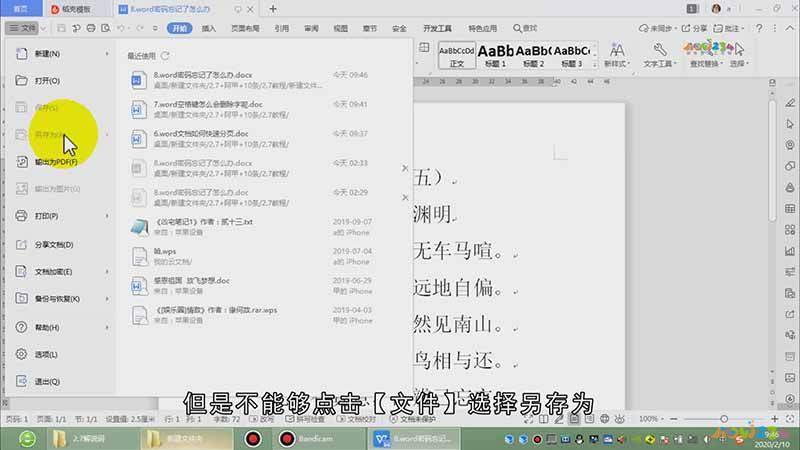Click the zoom in plus button

[774, 419]
